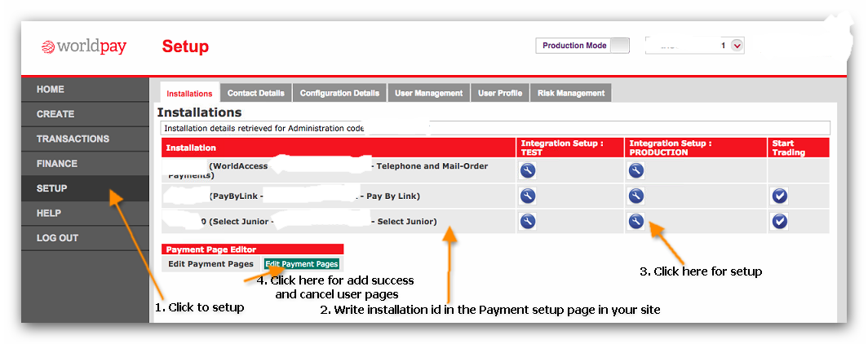Click the Integration Setup : PRODUCTION column header
The width and height of the screenshot is (868, 344).
click(x=695, y=148)
